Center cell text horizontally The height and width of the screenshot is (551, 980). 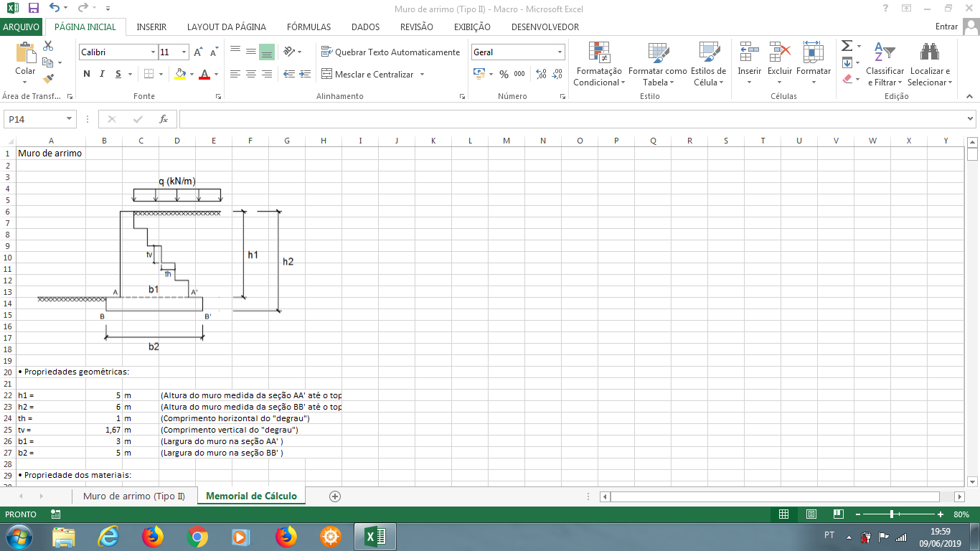(251, 74)
